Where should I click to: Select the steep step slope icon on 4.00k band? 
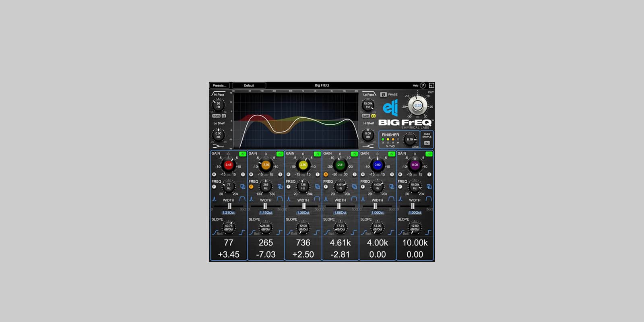click(391, 232)
